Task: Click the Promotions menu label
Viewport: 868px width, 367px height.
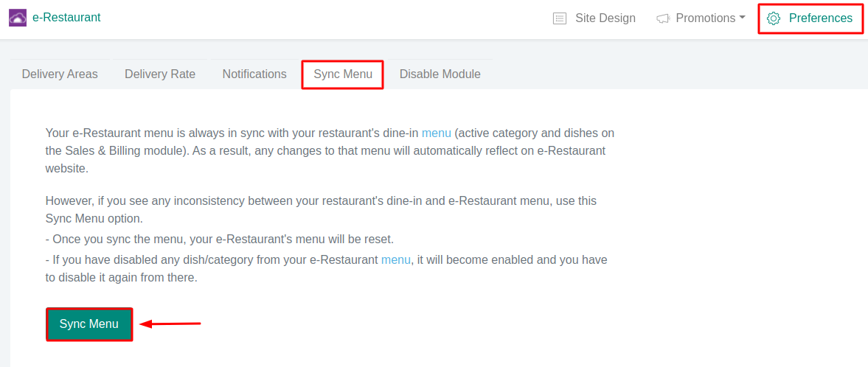Action: (706, 18)
